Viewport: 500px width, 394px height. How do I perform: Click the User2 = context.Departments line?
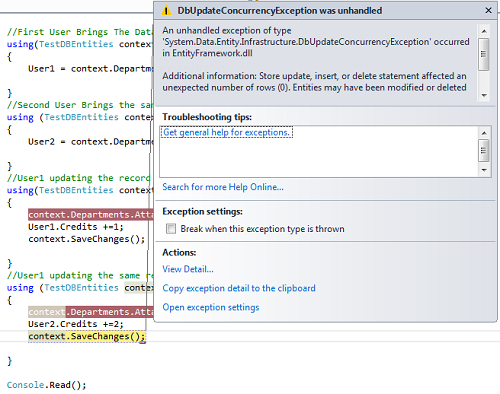click(90, 142)
